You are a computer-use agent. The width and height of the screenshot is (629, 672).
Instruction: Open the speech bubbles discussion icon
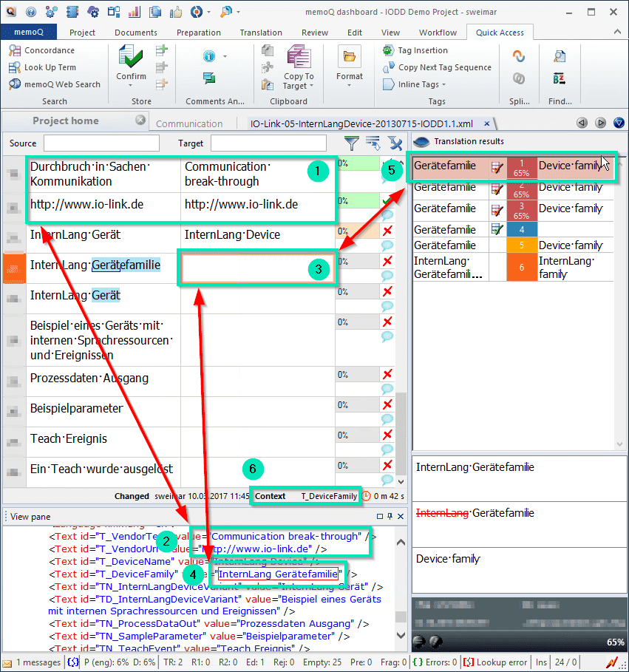click(209, 78)
